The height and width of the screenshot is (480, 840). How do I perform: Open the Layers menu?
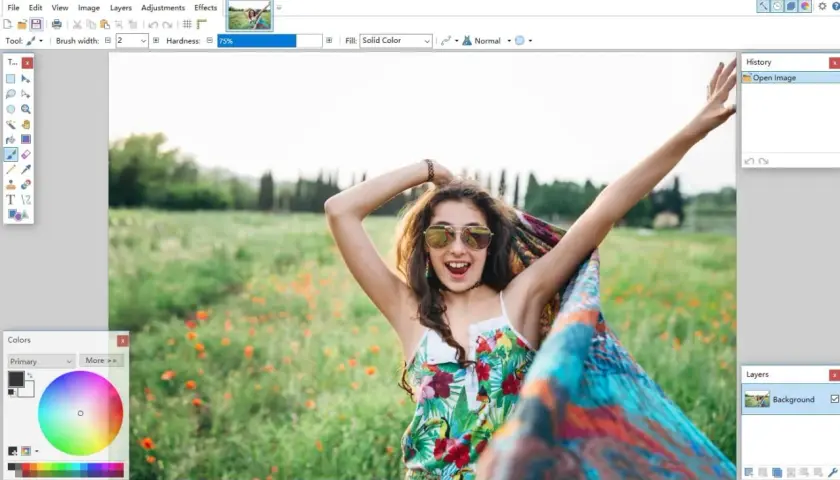point(121,8)
